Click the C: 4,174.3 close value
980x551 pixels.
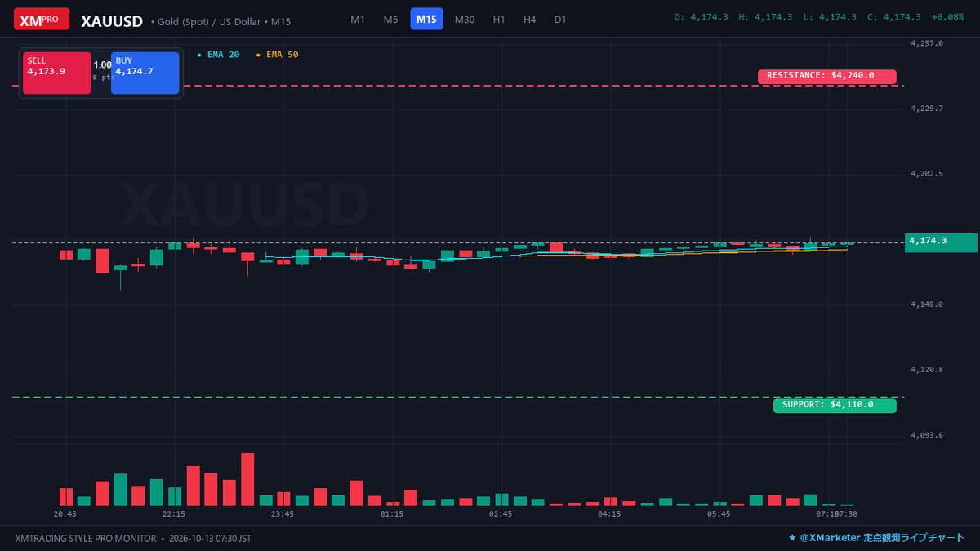894,17
